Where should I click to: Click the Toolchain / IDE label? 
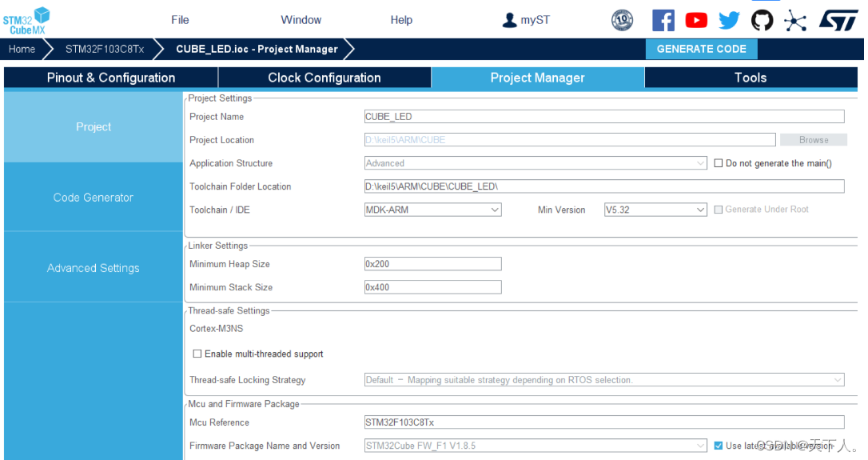coord(220,210)
